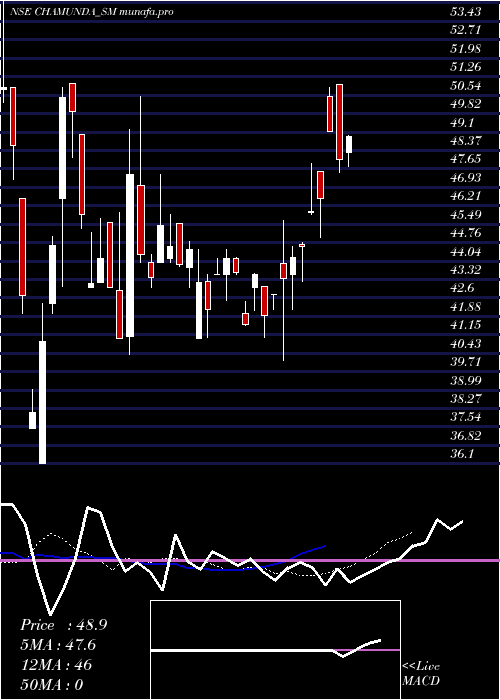Select the 48.37 price axis label
The height and width of the screenshot is (700, 500).
click(465, 141)
